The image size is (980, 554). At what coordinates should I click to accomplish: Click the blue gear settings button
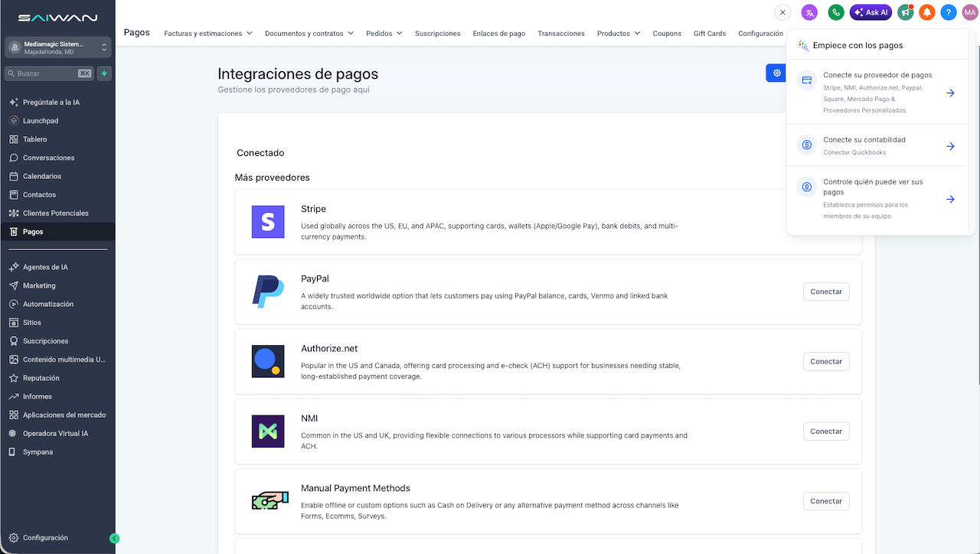[776, 73]
